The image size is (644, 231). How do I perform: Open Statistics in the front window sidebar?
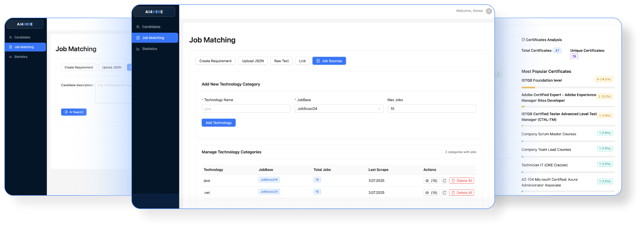pos(150,49)
